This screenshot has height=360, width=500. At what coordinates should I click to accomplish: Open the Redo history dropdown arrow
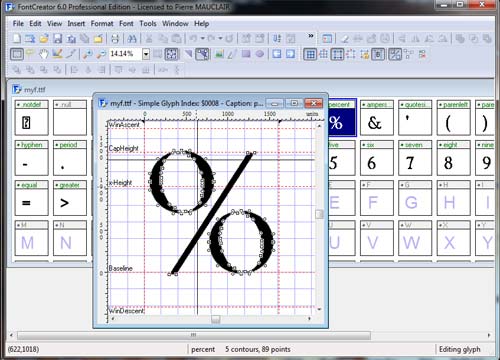220,39
